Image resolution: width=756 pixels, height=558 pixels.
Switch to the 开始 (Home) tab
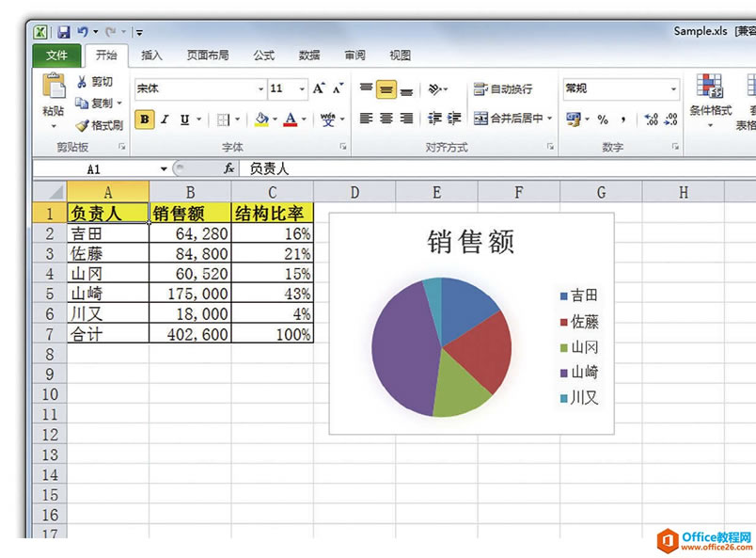tap(106, 56)
